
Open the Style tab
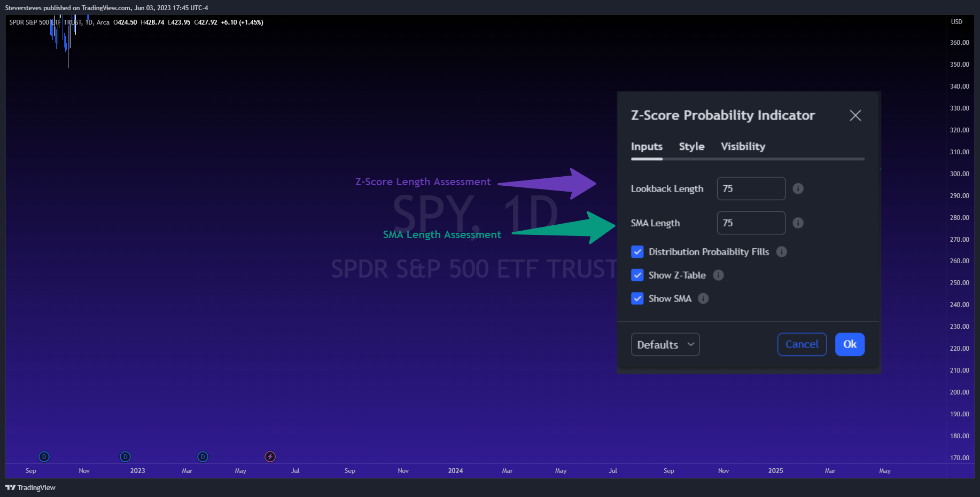691,146
